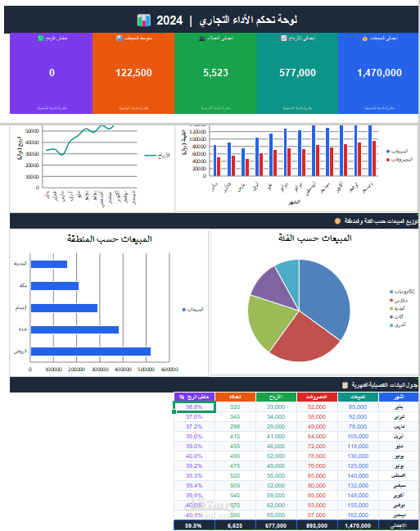Select sales cell 92,000
Screen dimensions: 420x531
click(x=358, y=417)
